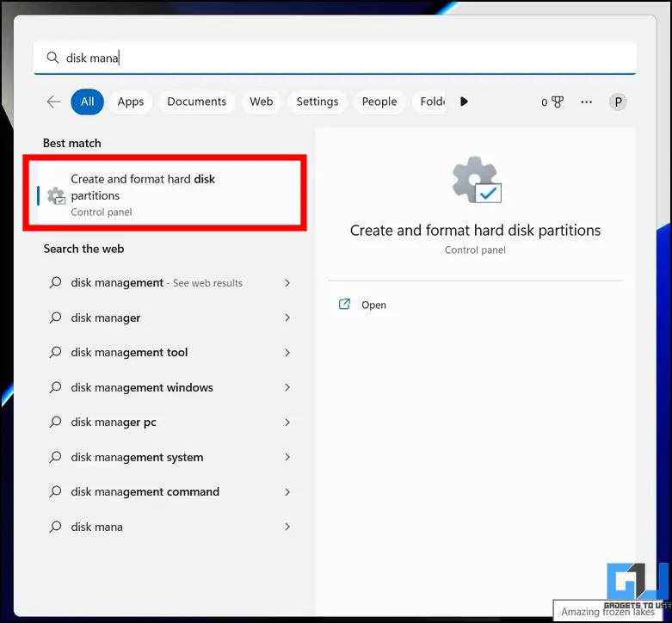Expand chevron for 'disk management' web results
The height and width of the screenshot is (623, 672).
[287, 283]
